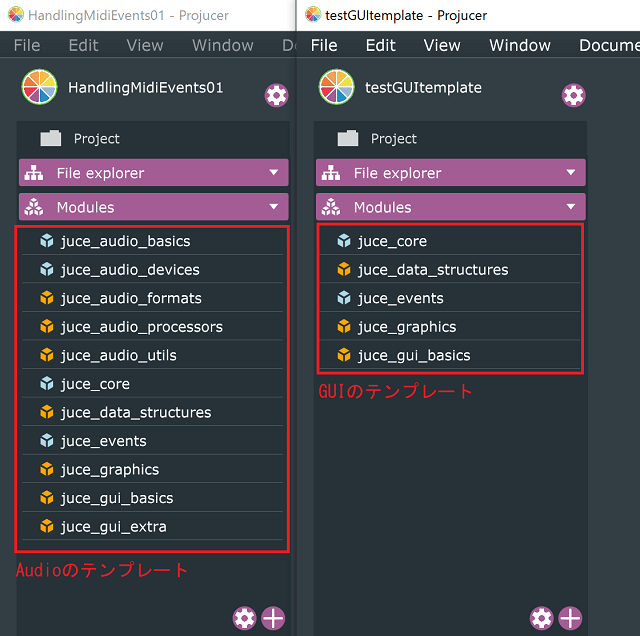Open View menu in testGUItemplate window
The image size is (640, 636).
click(442, 45)
